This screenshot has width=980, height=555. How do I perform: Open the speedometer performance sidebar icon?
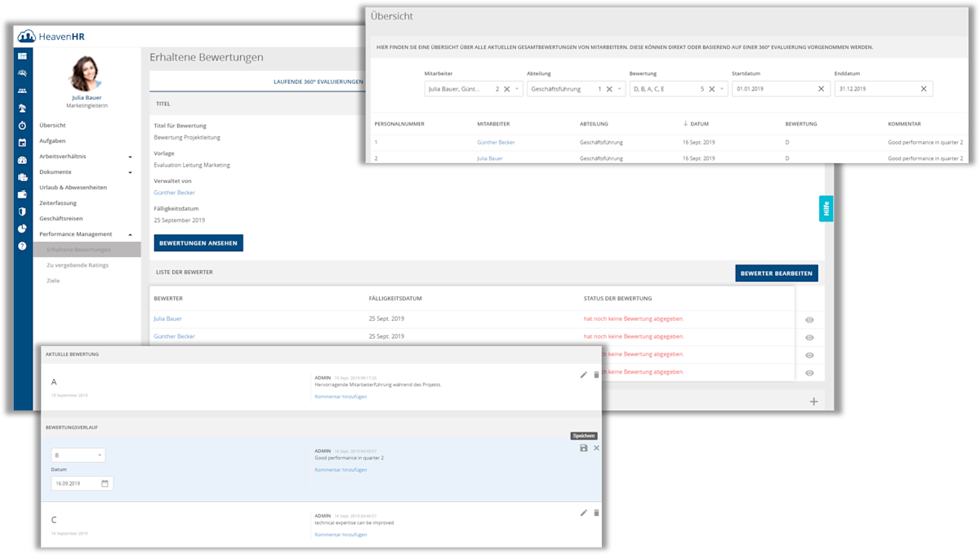[x=22, y=160]
